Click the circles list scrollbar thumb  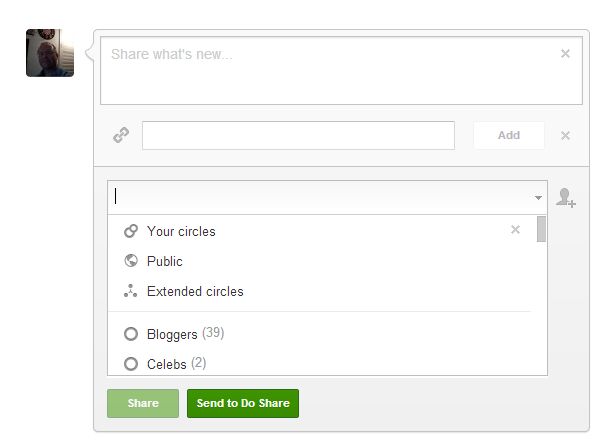click(x=541, y=229)
